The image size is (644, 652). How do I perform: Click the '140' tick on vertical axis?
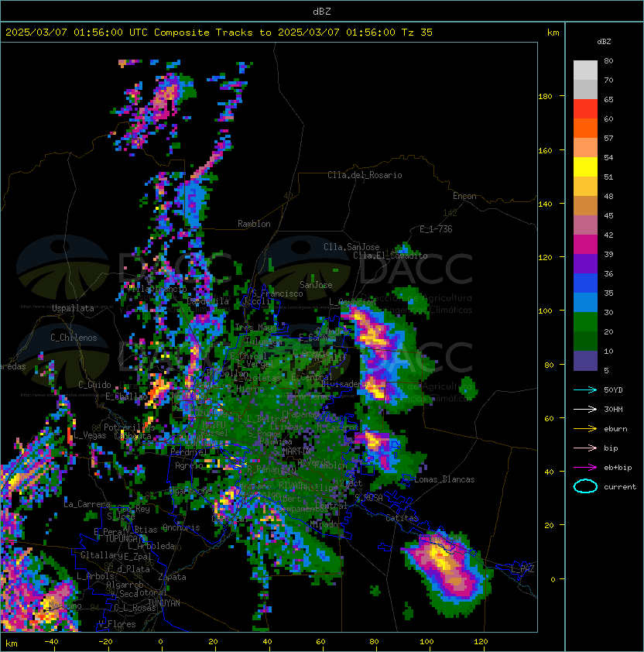(x=545, y=204)
